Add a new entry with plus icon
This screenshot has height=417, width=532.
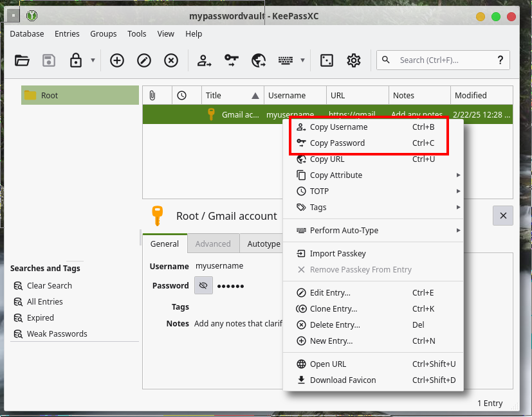(x=116, y=60)
